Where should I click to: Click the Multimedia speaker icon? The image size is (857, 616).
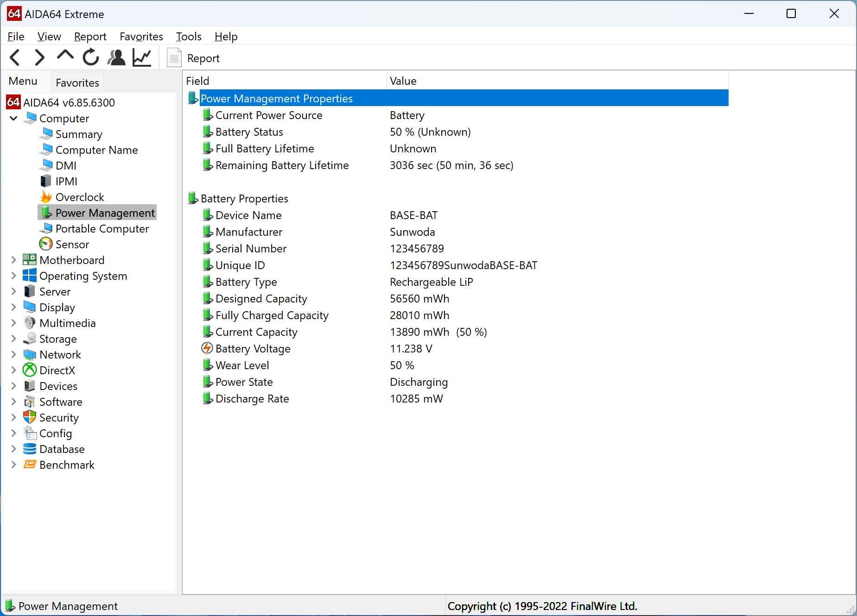(30, 323)
